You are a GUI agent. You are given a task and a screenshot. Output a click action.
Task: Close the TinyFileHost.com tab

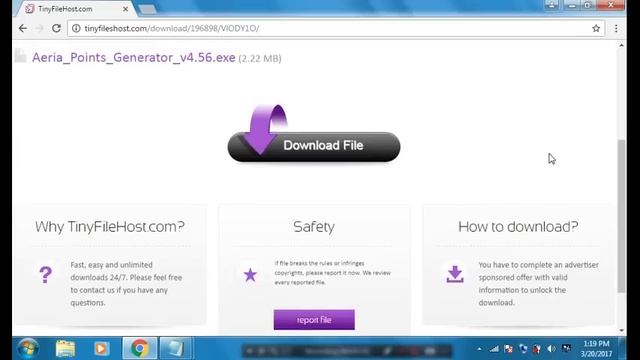tap(125, 9)
